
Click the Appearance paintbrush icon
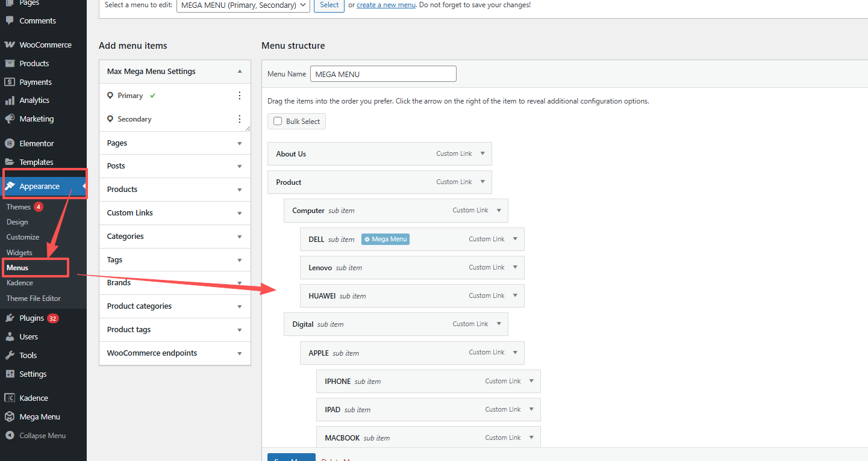[x=10, y=186]
